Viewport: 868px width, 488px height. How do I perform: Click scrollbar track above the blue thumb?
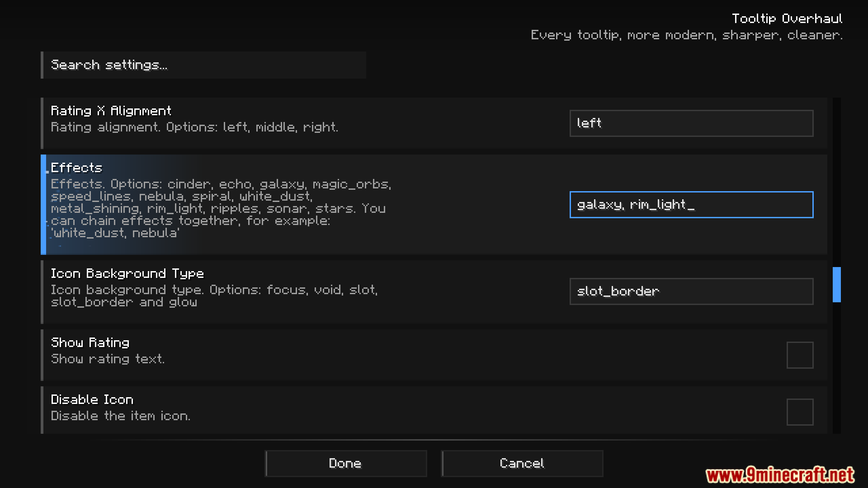(836, 181)
